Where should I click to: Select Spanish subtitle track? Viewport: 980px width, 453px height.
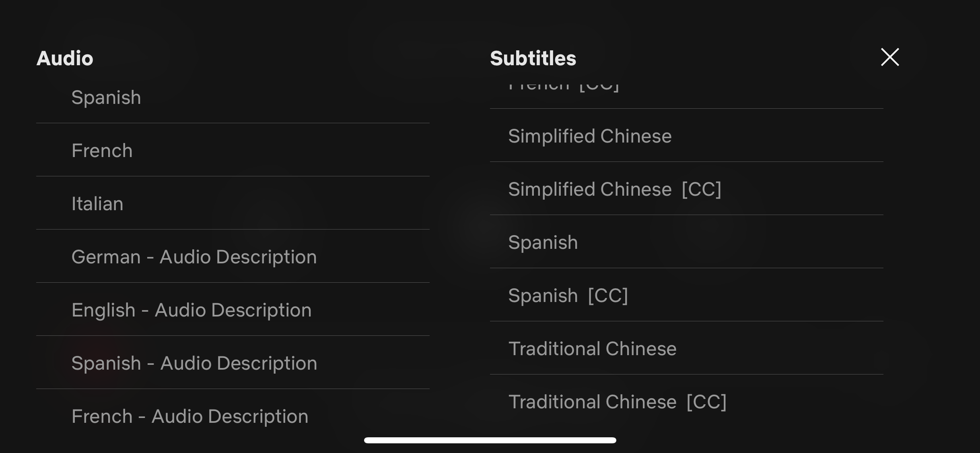click(542, 242)
